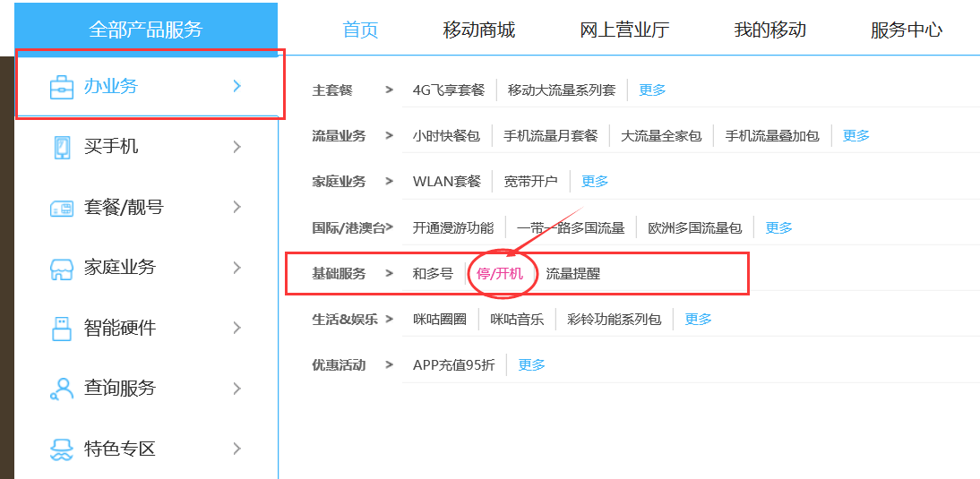Switch to the 移动商城 tab

pyautogui.click(x=478, y=30)
